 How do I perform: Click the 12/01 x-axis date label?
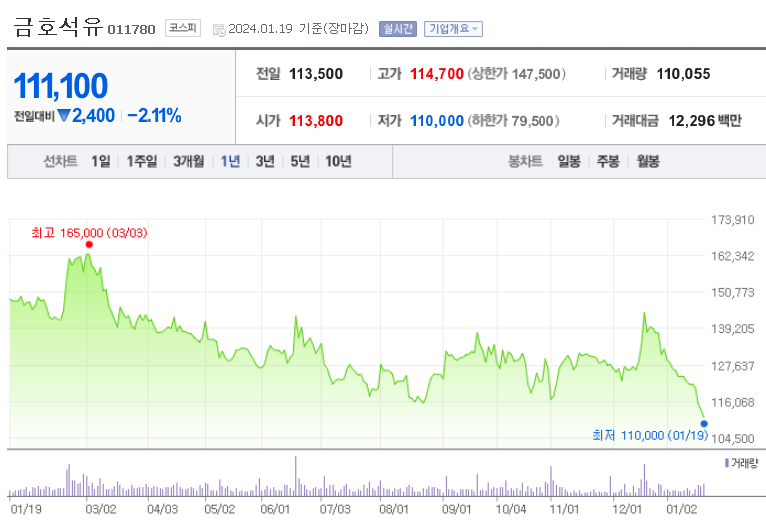(x=627, y=509)
